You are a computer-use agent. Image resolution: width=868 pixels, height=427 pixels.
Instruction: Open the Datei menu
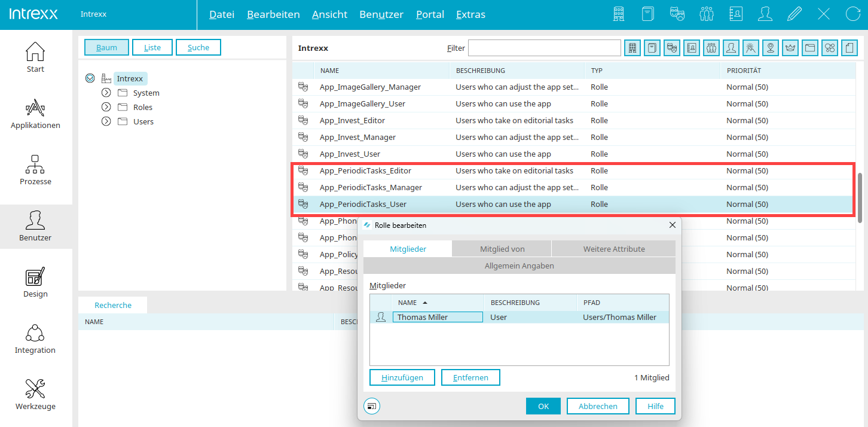222,14
